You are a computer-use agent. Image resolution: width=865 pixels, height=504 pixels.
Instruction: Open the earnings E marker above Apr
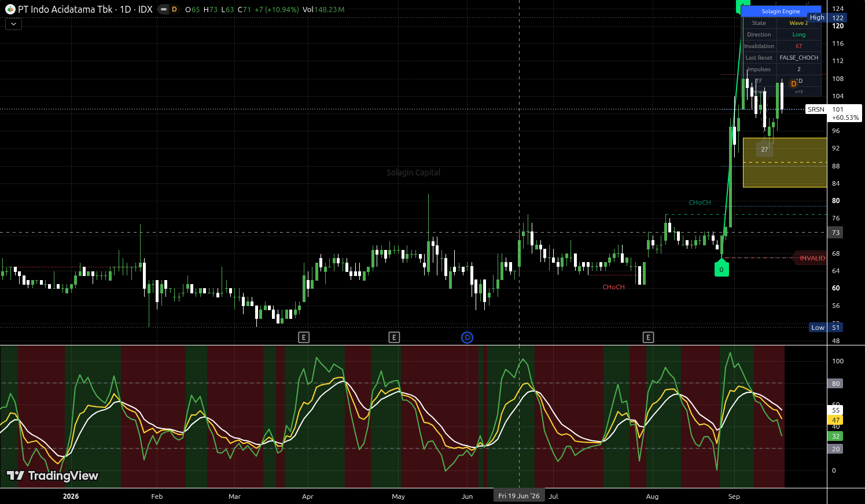point(304,337)
